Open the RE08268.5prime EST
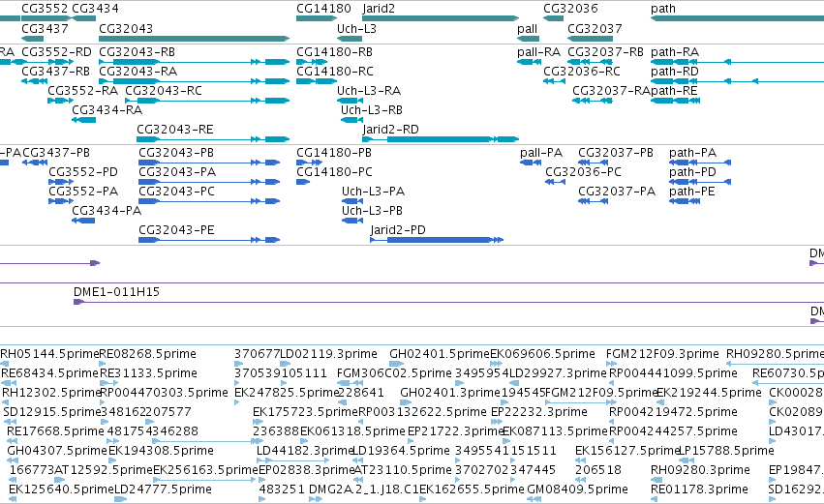This screenshot has width=824, height=504. click(148, 354)
